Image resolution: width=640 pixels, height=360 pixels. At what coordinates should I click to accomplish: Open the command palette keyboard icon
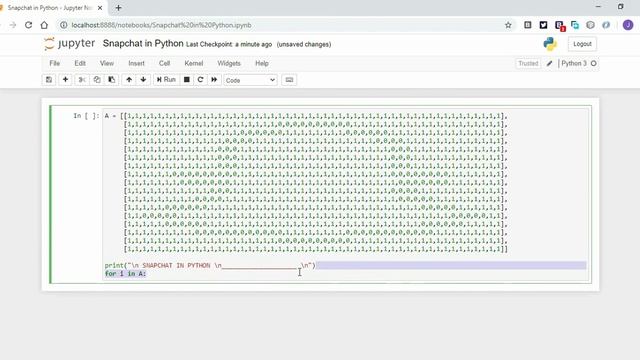pos(289,80)
